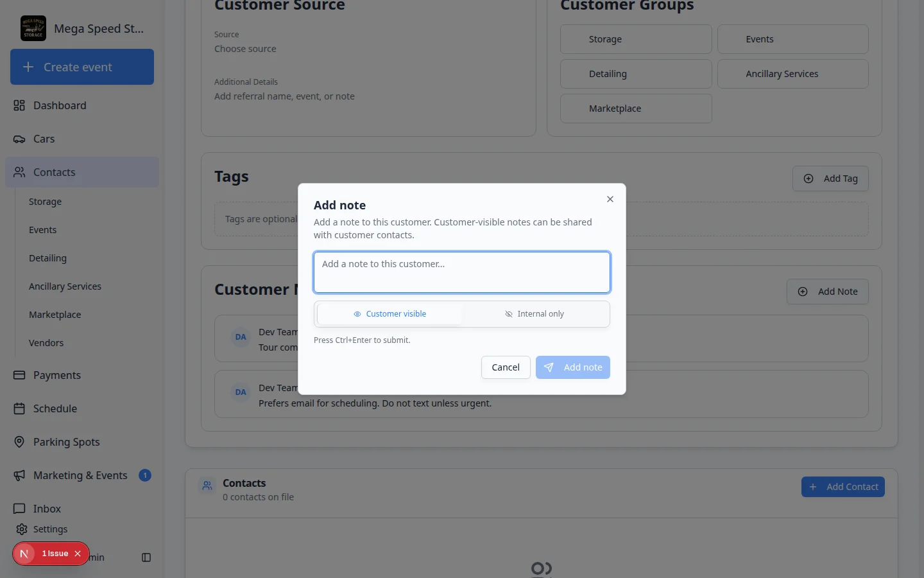Focus the Add a note text area
This screenshot has width=924, height=578.
462,272
